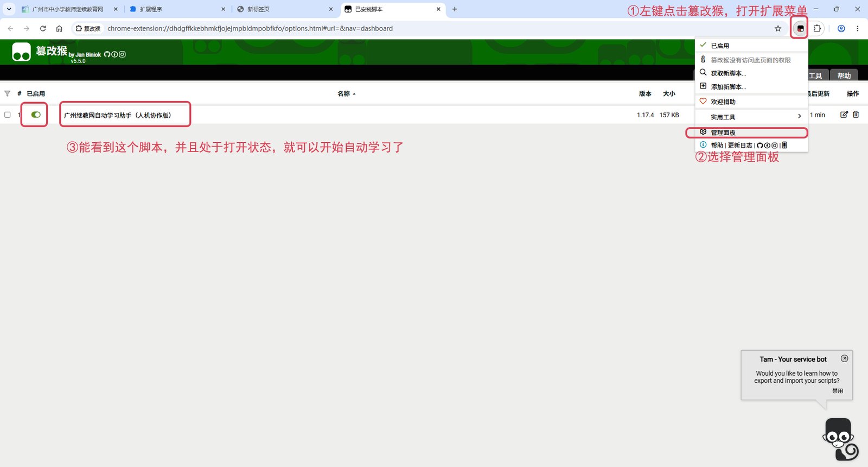Click the # column header
Viewport: 868px width, 467px height.
20,93
